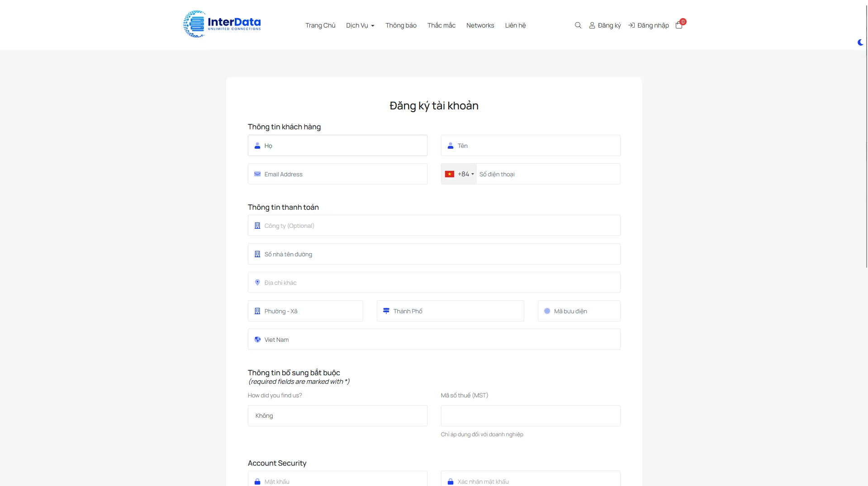The height and width of the screenshot is (486, 868).
Task: Open the How did you find us dropdown
Action: (x=337, y=416)
